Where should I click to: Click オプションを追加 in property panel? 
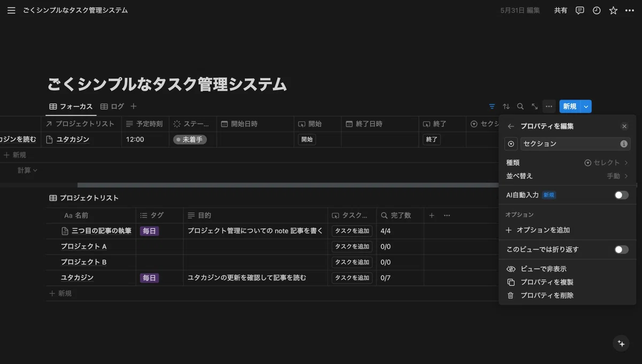(567, 230)
